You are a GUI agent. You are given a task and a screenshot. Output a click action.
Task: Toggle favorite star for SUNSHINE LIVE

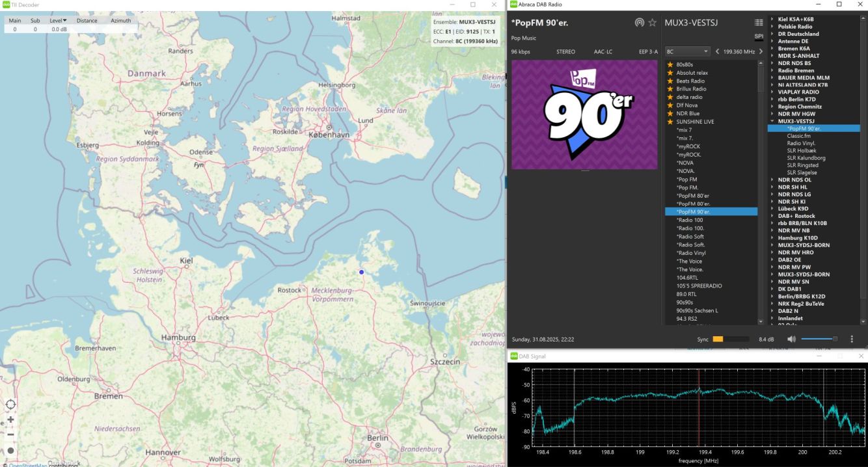(670, 122)
